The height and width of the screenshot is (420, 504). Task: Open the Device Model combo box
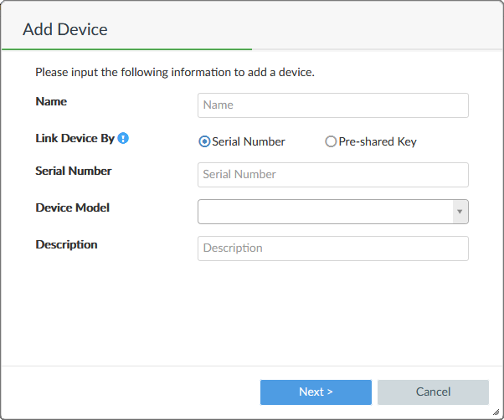pos(325,212)
